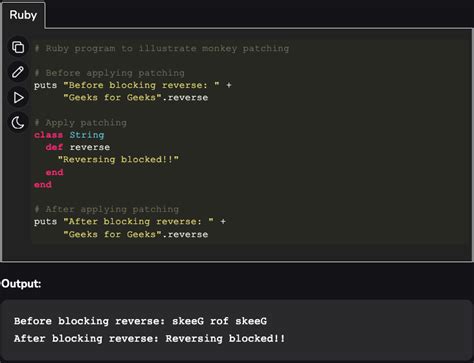Image resolution: width=474 pixels, height=363 pixels.
Task: Click output line "Before blocking reverse: skeeG rof skeeG"
Action: point(140,321)
